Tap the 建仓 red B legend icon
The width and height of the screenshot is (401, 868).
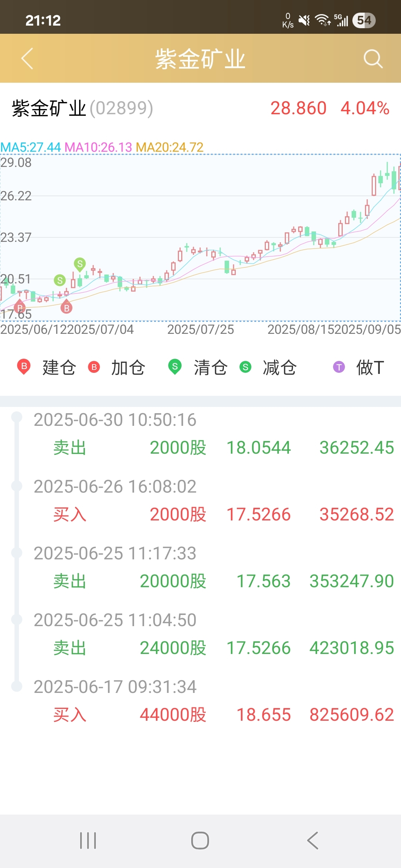click(24, 367)
